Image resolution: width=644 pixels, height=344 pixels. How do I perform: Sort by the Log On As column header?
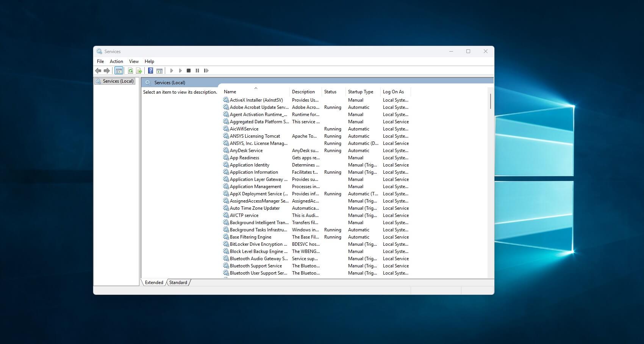tap(396, 92)
